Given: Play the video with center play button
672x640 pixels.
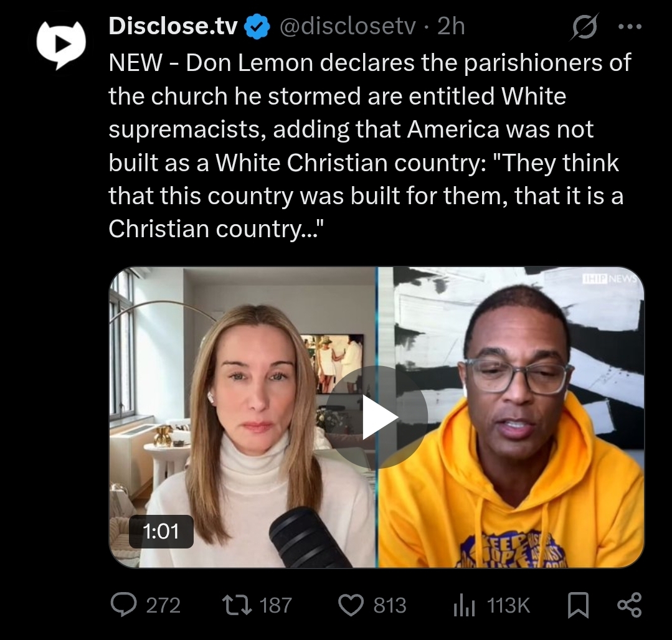Looking at the screenshot, I should [377, 417].
